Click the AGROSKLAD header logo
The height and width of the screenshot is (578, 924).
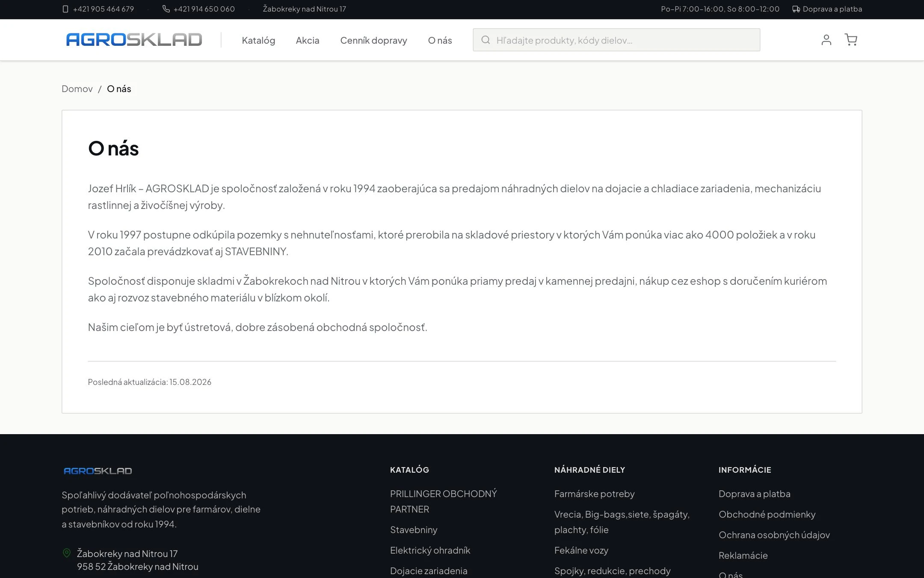pos(134,40)
